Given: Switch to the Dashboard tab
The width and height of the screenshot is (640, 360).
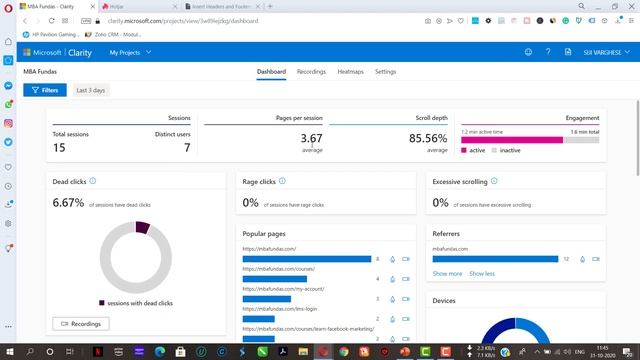Looking at the screenshot, I should tap(271, 72).
